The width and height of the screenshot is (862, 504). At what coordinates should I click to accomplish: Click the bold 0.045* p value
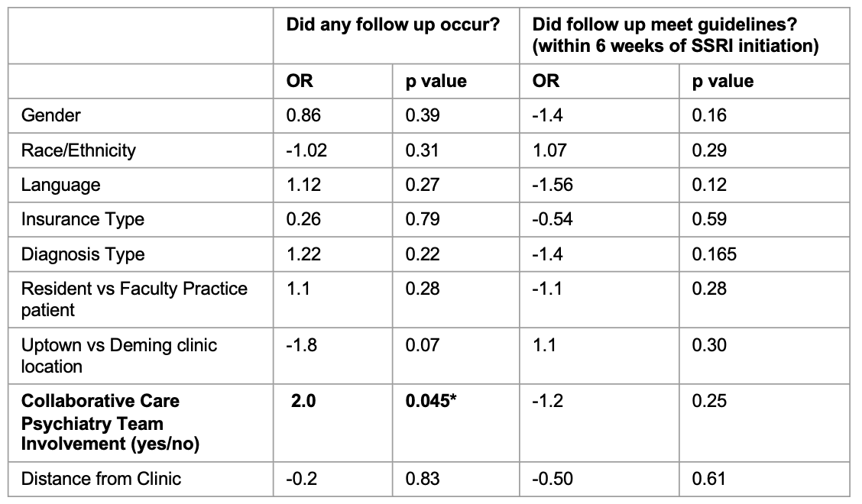(431, 401)
